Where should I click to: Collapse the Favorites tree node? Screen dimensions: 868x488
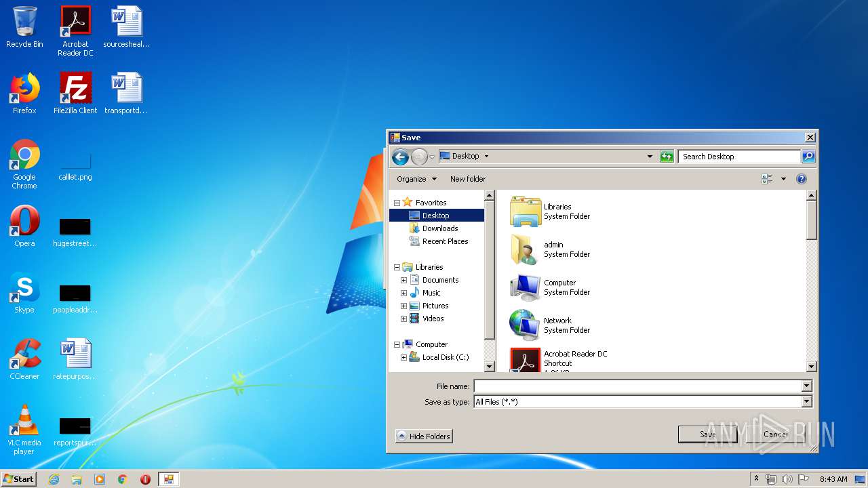pos(397,203)
